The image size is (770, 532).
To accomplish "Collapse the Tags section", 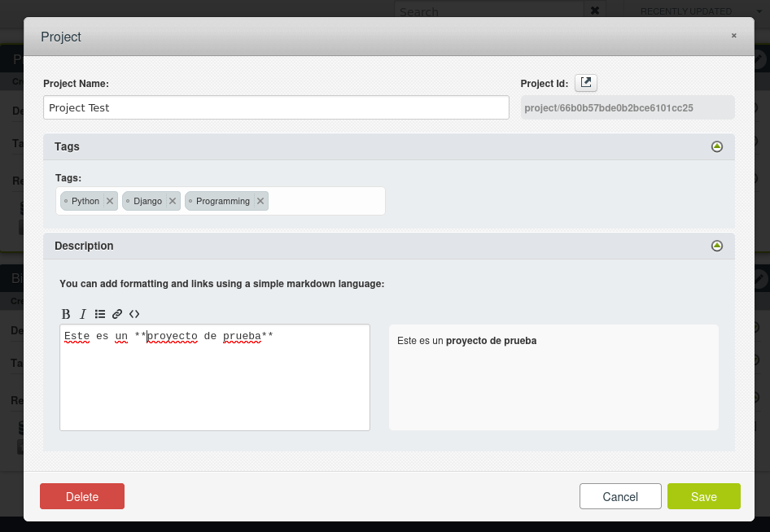I will 716,146.
